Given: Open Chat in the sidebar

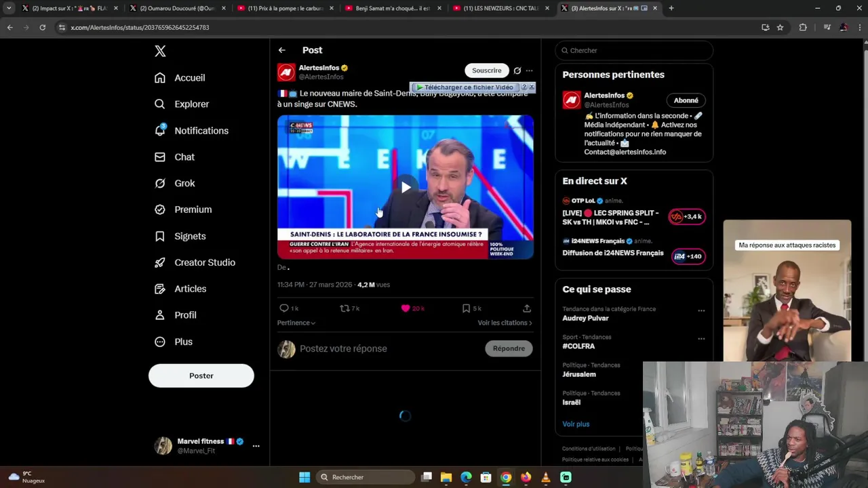Looking at the screenshot, I should click(x=174, y=157).
